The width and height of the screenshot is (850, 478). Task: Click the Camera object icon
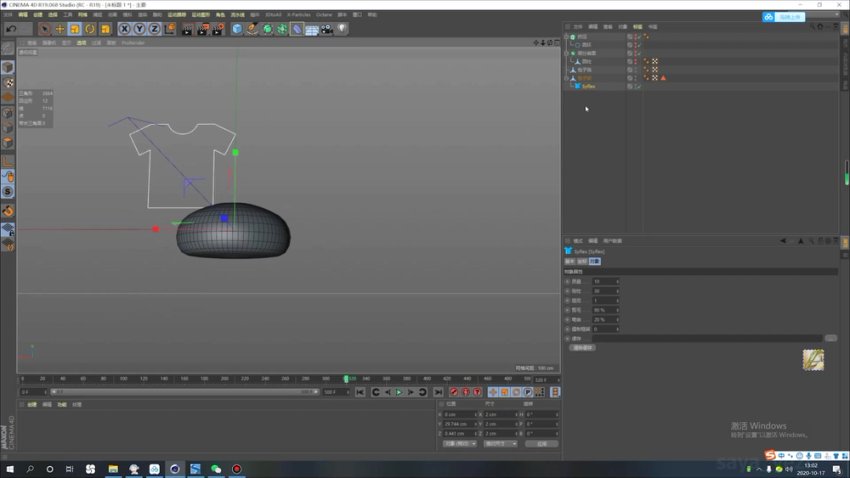(327, 29)
